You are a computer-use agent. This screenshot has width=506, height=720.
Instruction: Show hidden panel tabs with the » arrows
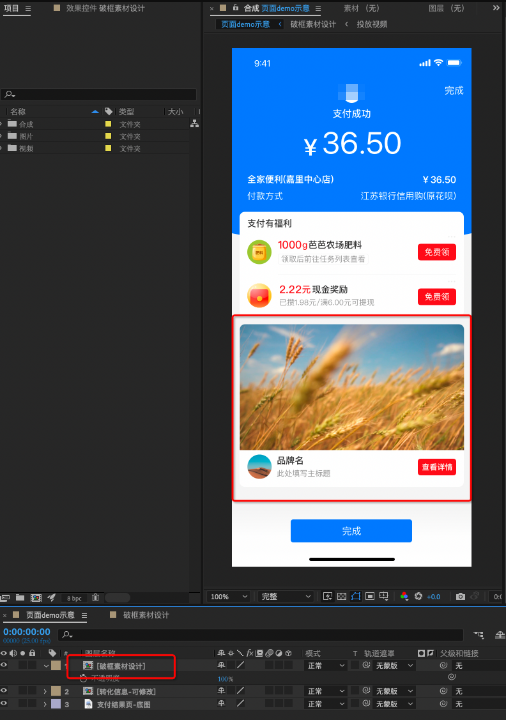[x=496, y=8]
